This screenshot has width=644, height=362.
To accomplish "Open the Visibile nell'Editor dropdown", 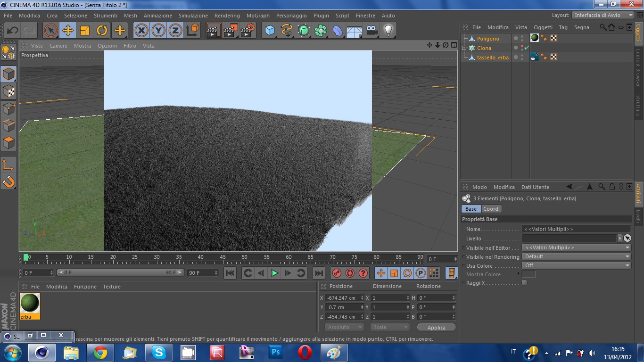I will coord(576,247).
